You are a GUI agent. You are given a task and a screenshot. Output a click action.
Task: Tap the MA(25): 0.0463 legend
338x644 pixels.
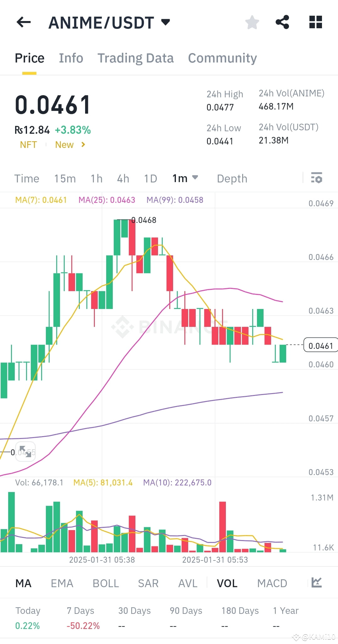click(x=107, y=200)
